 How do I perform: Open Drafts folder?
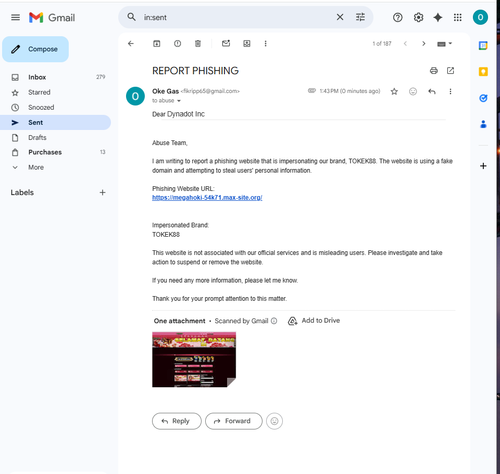point(55,137)
